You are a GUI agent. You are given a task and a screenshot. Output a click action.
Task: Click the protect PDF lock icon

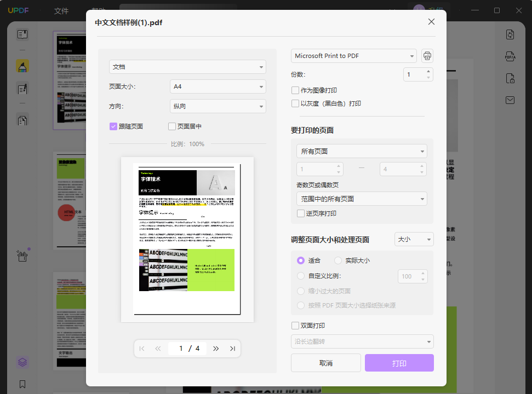point(510,78)
